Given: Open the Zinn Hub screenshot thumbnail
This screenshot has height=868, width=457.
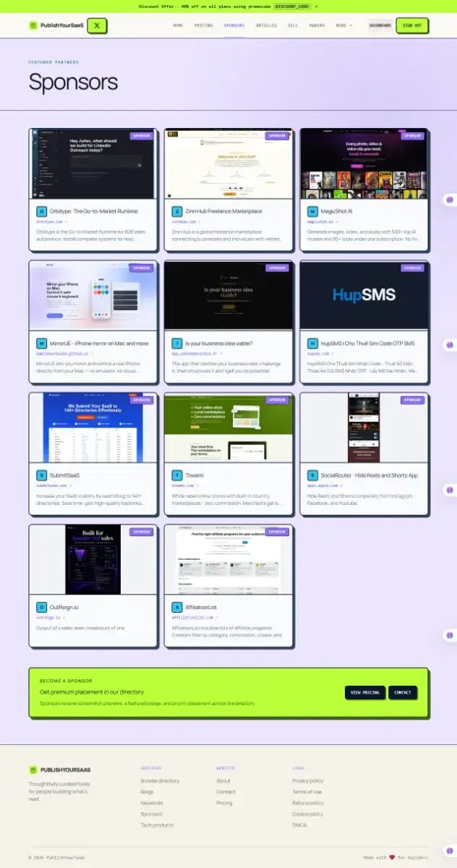Looking at the screenshot, I should [228, 164].
